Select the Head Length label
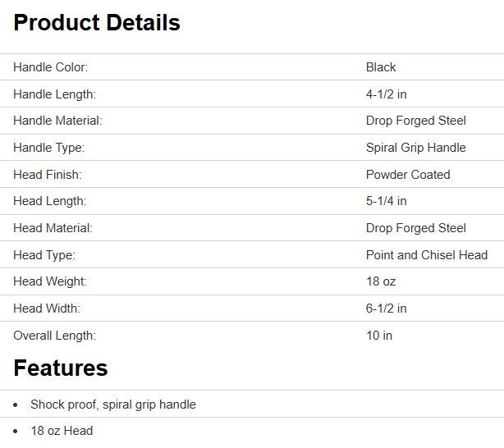 tap(49, 201)
